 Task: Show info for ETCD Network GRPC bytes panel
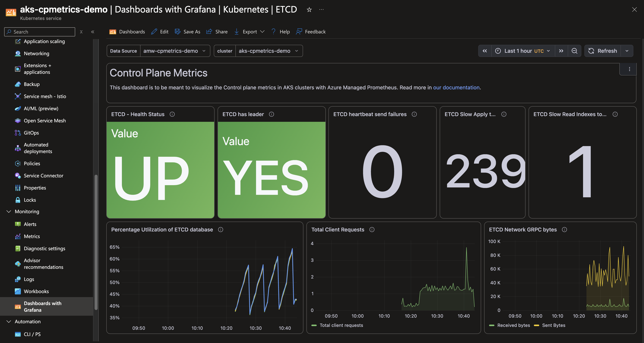click(564, 230)
